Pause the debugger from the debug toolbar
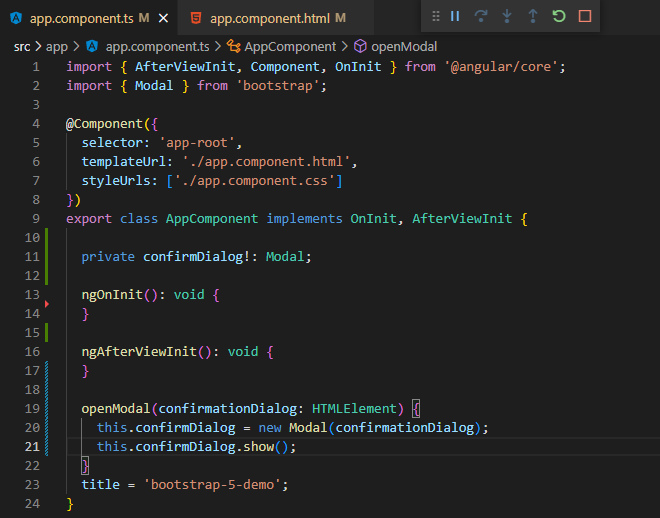660x518 pixels. [x=455, y=16]
